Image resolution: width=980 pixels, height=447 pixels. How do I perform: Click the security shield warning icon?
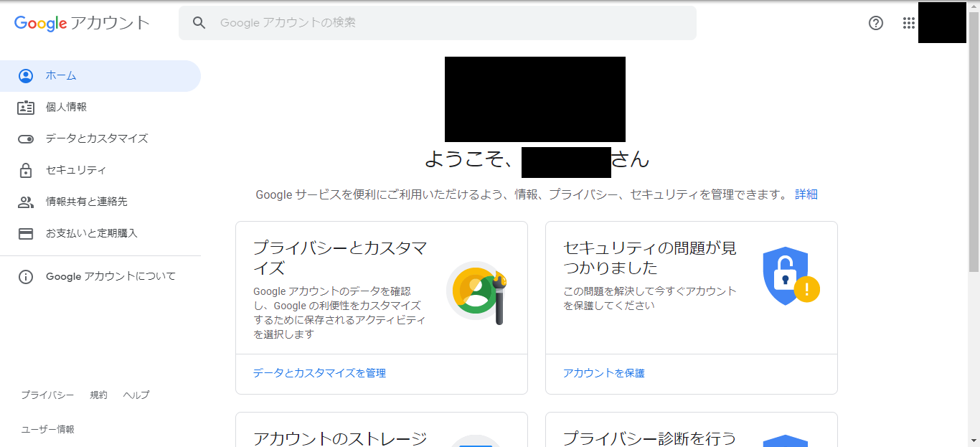791,276
